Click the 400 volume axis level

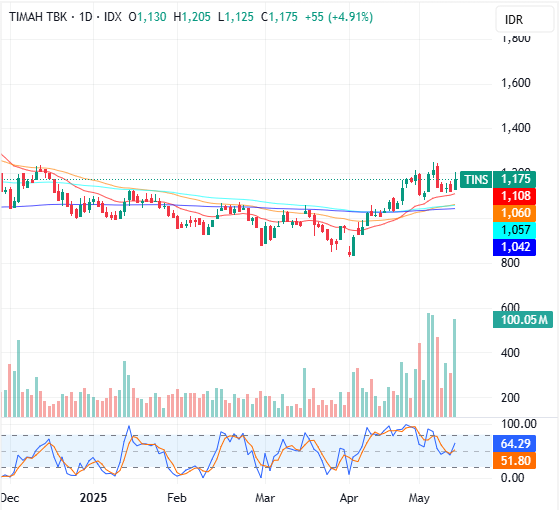tap(510, 353)
